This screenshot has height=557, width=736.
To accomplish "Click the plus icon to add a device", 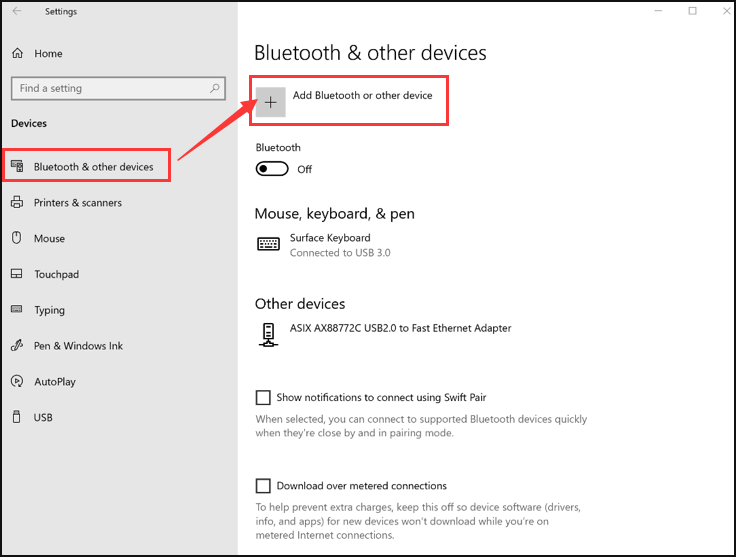I will tap(270, 102).
